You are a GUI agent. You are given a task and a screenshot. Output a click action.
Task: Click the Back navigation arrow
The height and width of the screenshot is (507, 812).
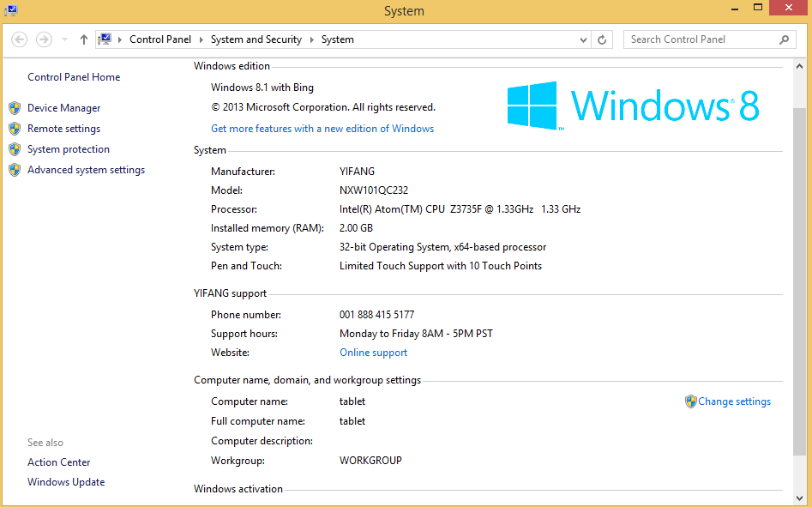(19, 39)
